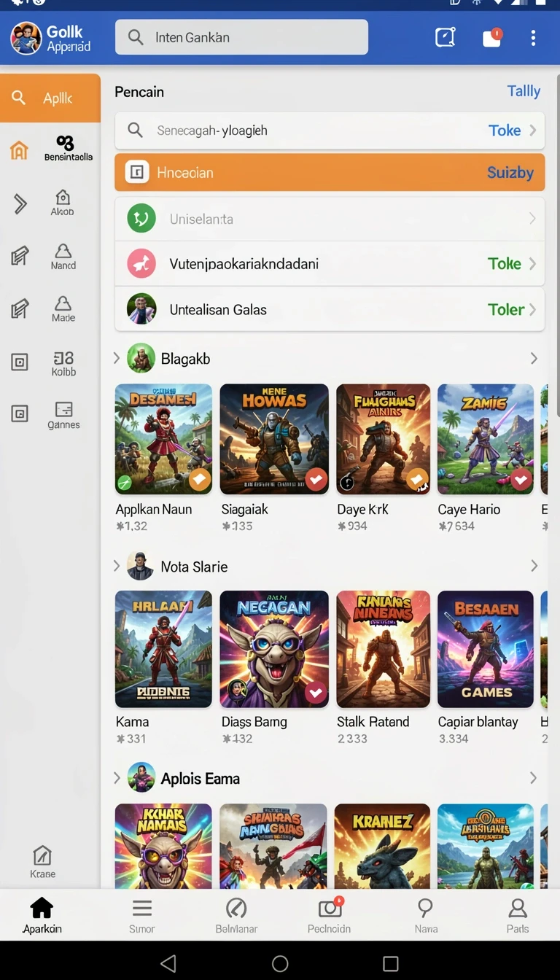Image resolution: width=560 pixels, height=980 pixels.
Task: Open the Untealisan Galas avatar
Action: click(x=141, y=308)
